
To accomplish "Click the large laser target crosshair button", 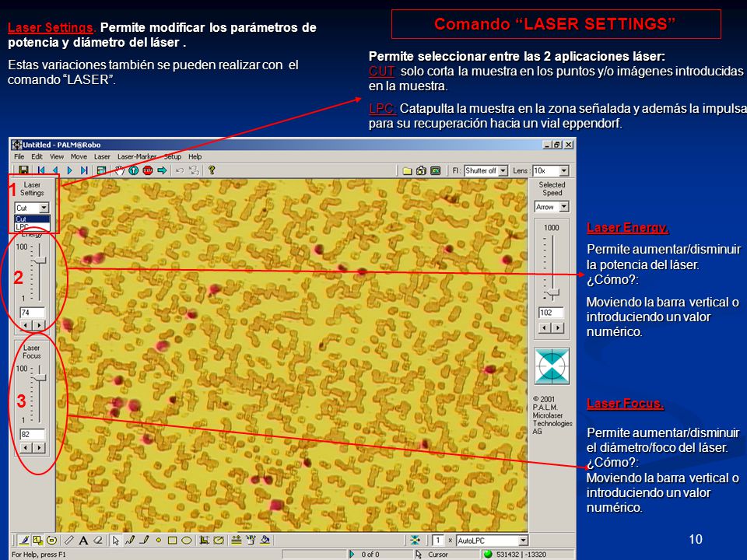I will [552, 366].
